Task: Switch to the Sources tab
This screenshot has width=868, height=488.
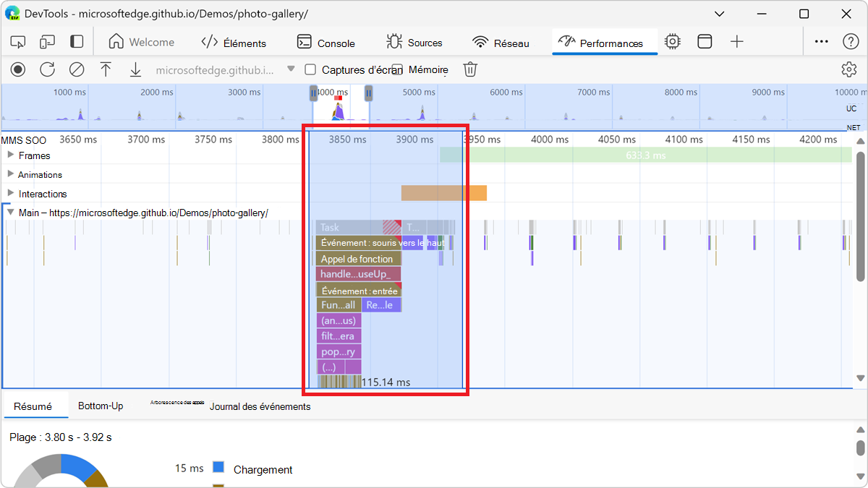Action: click(414, 43)
